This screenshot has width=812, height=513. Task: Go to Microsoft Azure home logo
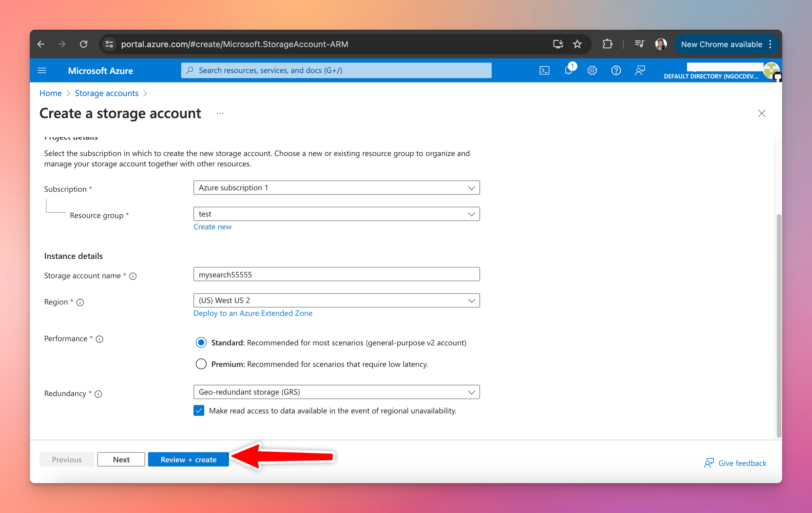[x=100, y=71]
